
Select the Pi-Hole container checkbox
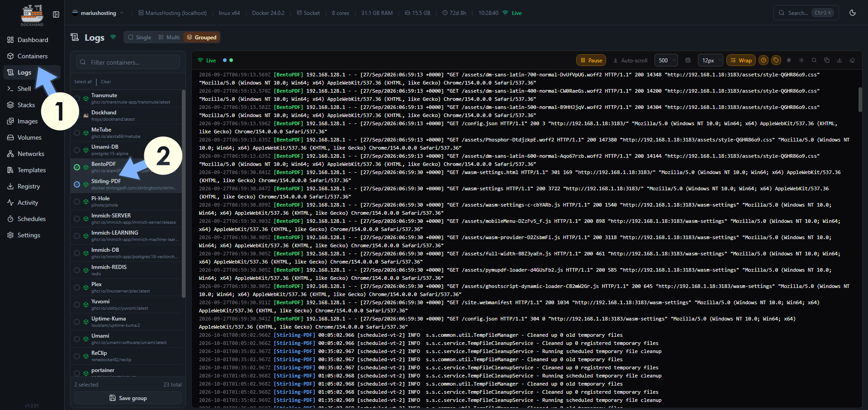pyautogui.click(x=77, y=202)
